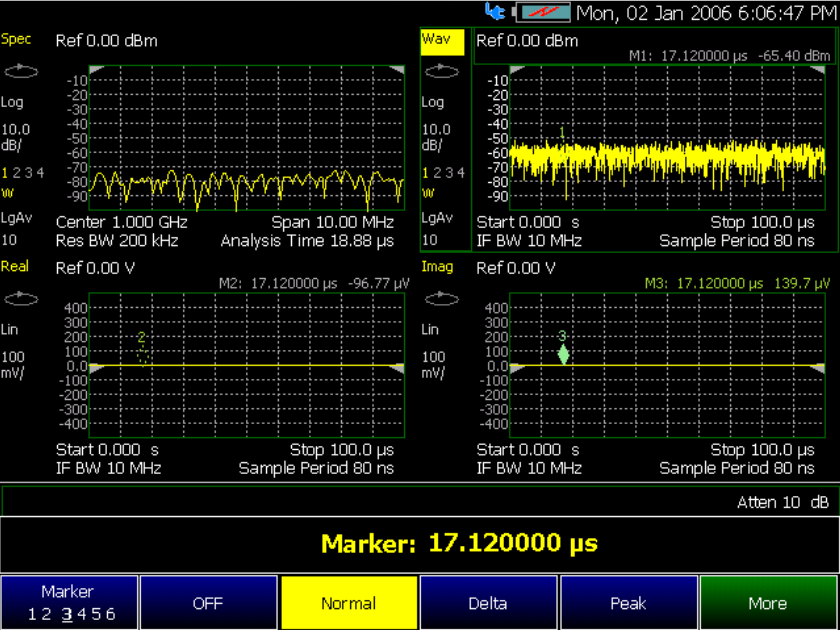
Task: Click the sweep icon in Spec window
Action: click(x=21, y=72)
